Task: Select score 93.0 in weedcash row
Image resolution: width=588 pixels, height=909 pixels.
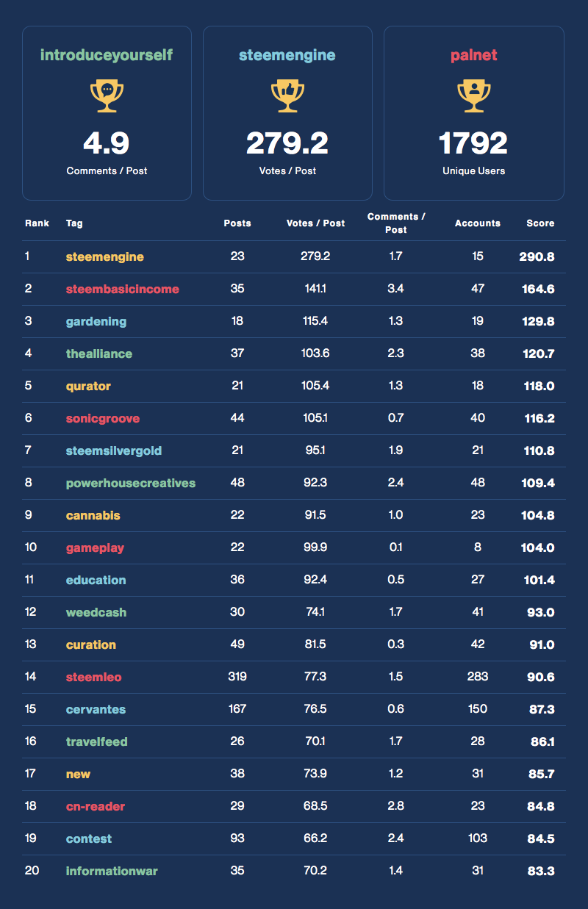Action: click(540, 612)
